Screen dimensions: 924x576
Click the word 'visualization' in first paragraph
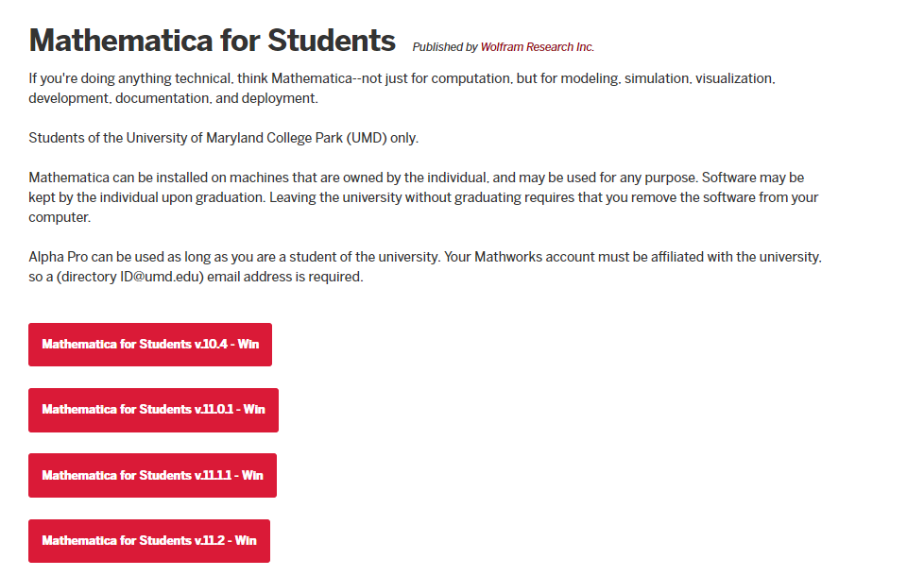[x=734, y=79]
